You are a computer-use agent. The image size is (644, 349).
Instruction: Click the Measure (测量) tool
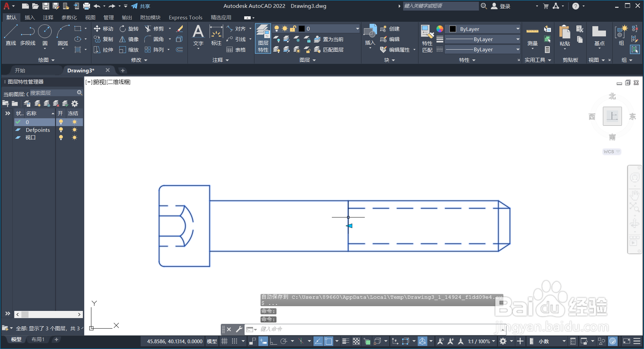(x=532, y=35)
